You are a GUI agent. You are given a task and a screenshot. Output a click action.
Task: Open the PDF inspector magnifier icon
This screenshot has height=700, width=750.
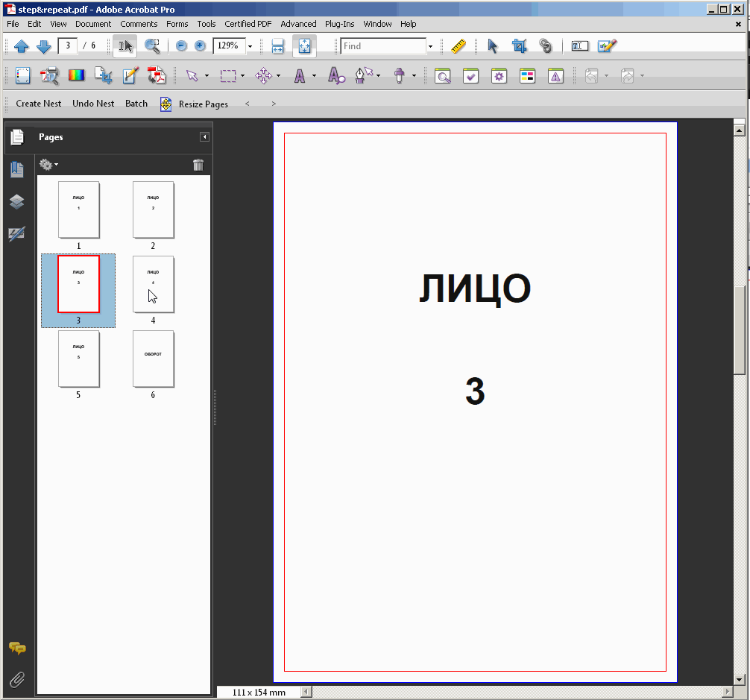[x=50, y=75]
